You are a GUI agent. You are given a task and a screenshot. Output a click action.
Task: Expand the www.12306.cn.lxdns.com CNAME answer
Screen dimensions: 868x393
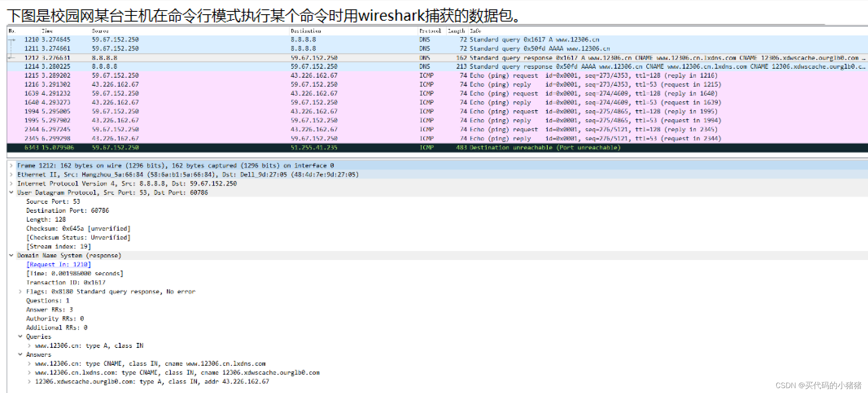click(29, 372)
